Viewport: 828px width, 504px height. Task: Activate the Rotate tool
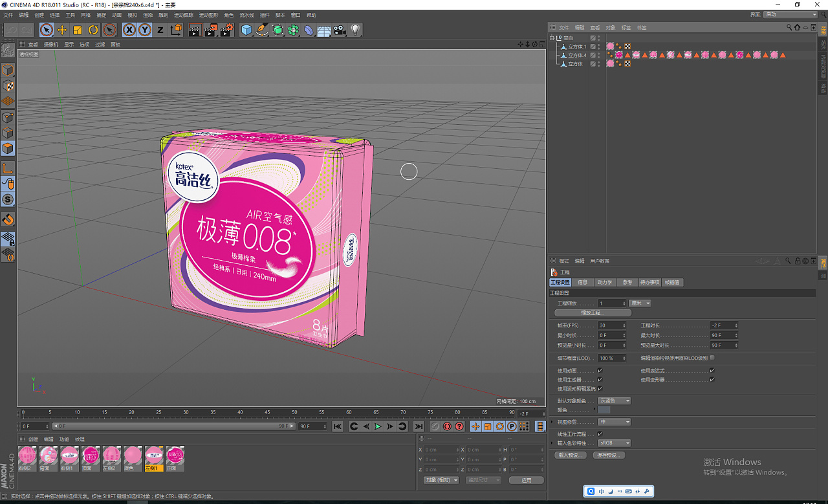(x=93, y=30)
